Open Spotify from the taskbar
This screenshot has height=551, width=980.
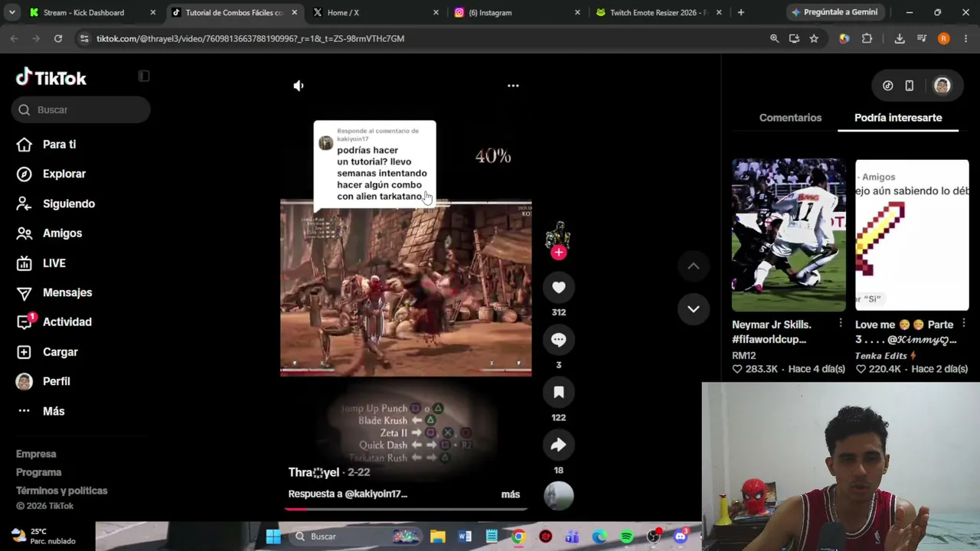(626, 536)
